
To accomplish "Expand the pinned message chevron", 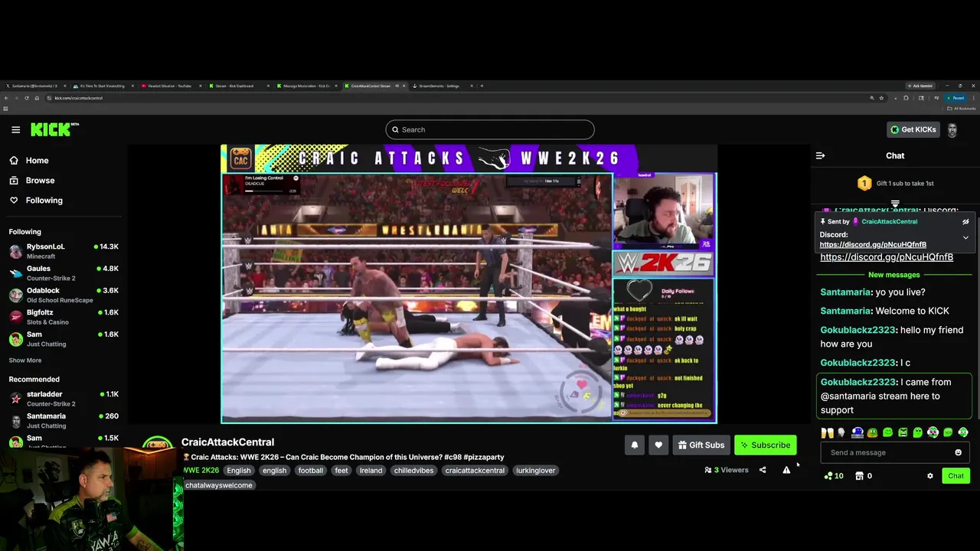I will click(x=965, y=237).
